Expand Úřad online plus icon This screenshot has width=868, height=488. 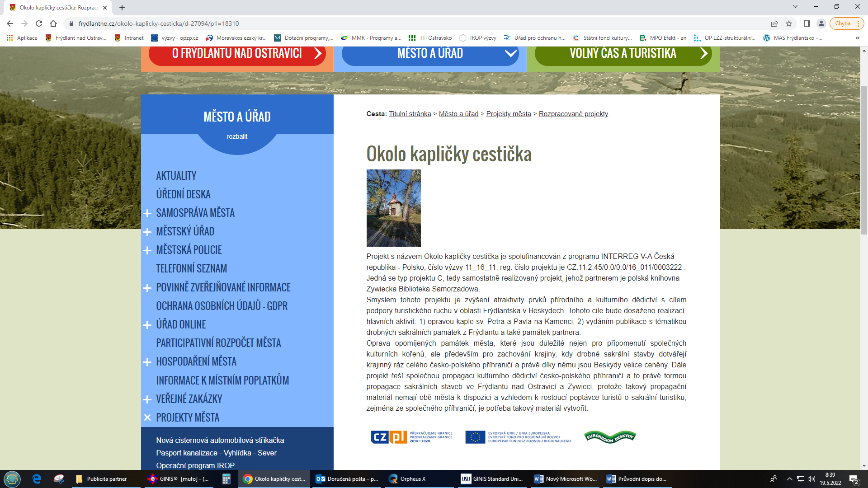[x=147, y=325]
